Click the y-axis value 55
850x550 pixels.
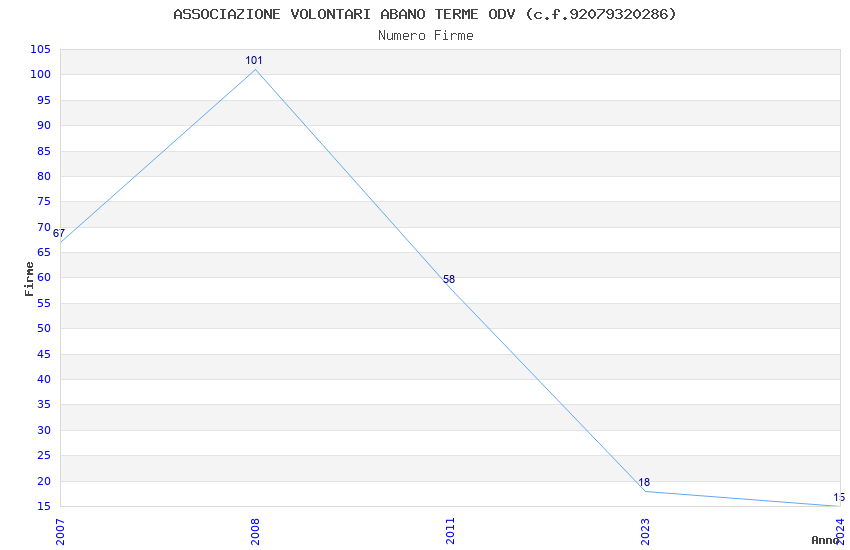coord(43,303)
